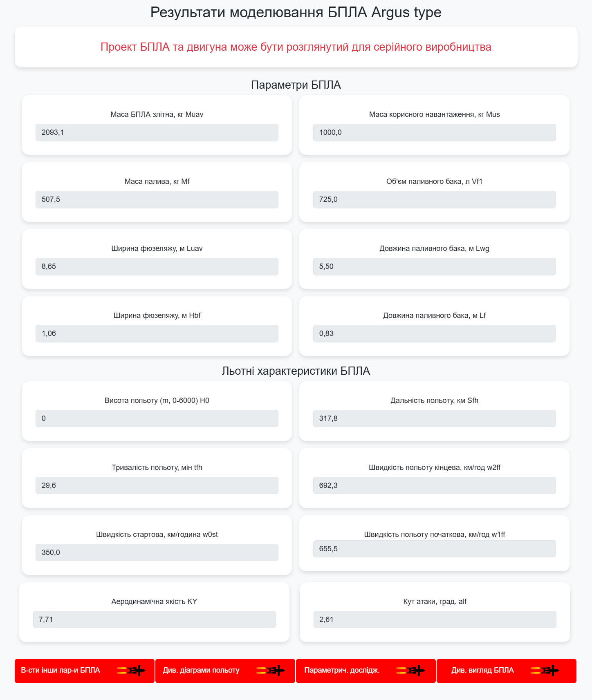Viewport: 592px width, 700px height.
Task: Click rocket icon on "Див. діаграми польоту" button
Action: click(270, 671)
